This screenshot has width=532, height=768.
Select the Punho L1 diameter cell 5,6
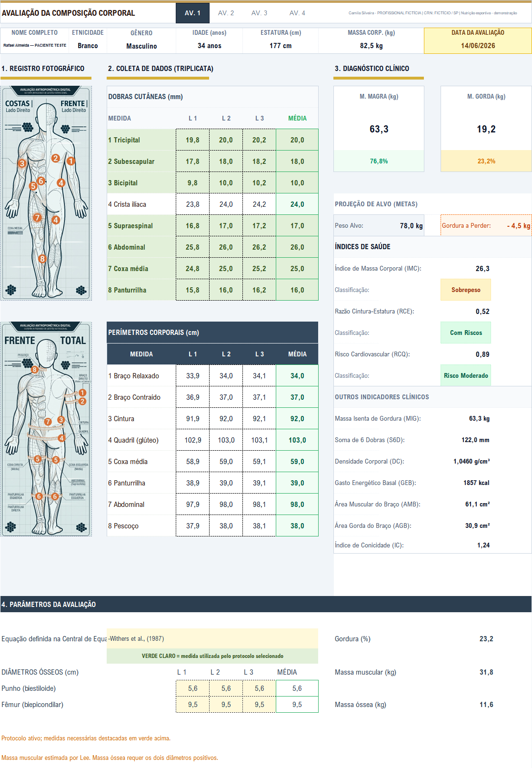(x=192, y=688)
